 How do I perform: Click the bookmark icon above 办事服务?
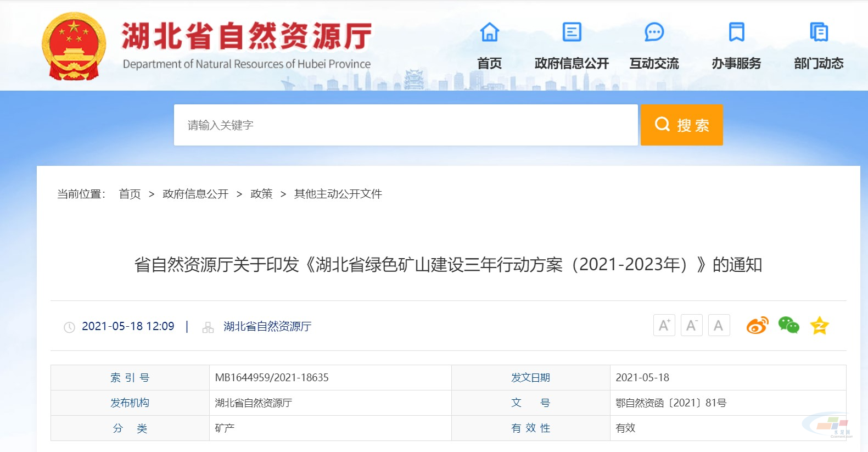(x=736, y=32)
